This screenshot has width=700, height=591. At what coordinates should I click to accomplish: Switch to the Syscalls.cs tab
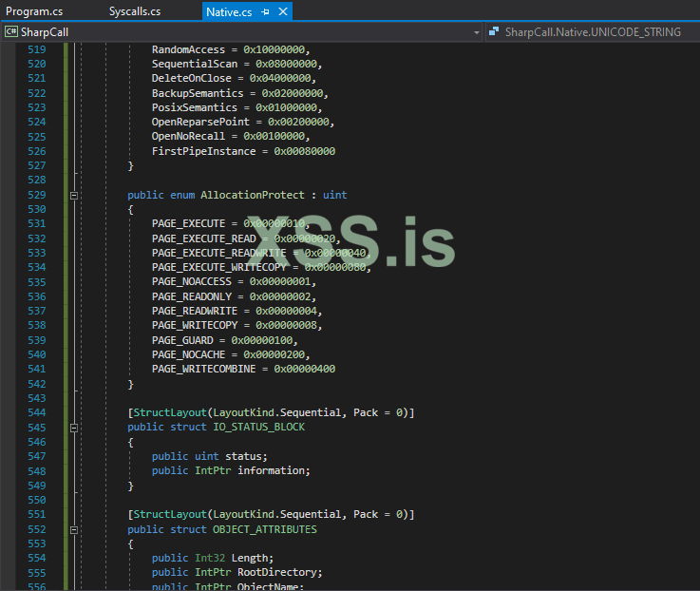pyautogui.click(x=134, y=11)
